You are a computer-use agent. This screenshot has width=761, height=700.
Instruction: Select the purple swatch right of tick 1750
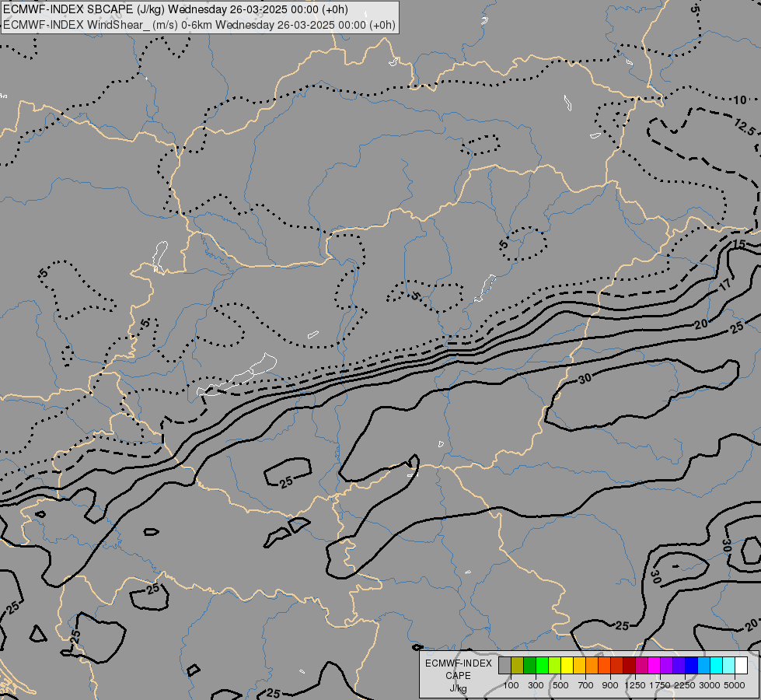tap(667, 665)
